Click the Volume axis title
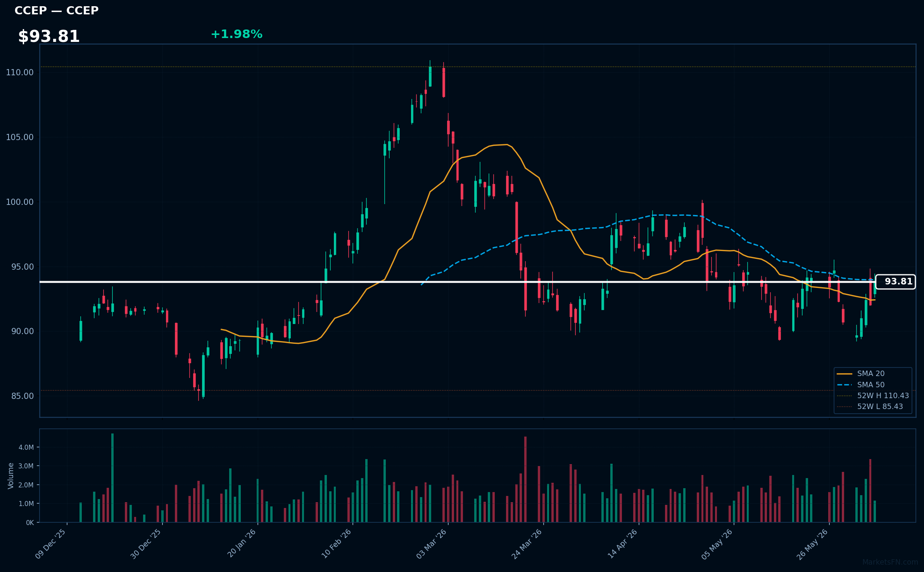Image resolution: width=924 pixels, height=572 pixels. coord(11,476)
